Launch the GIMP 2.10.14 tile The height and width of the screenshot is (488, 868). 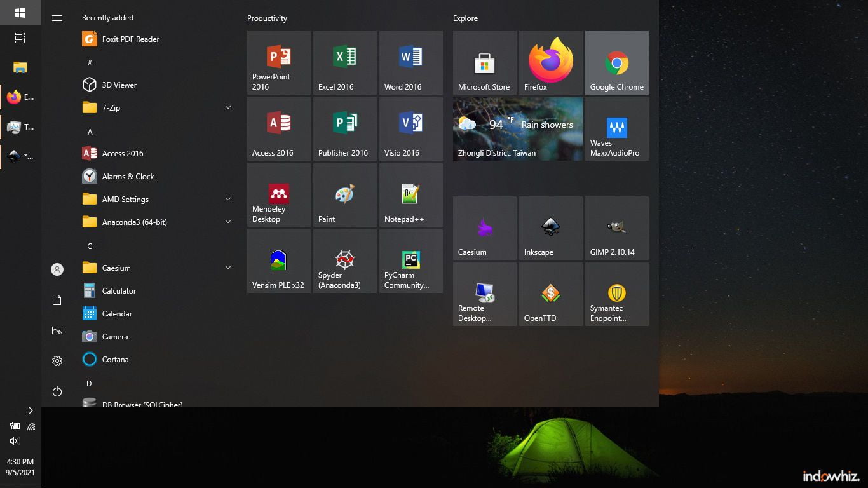coord(617,228)
